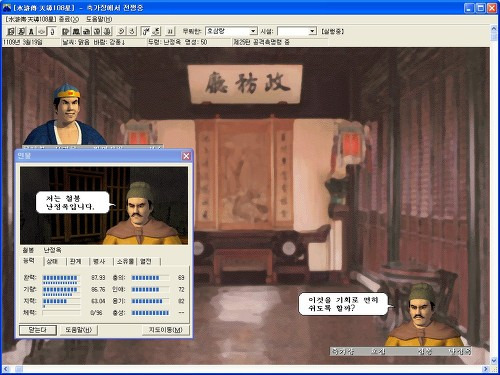This screenshot has width=500, height=375.
Task: Click the fourth toolbar icon in the first group
Action: coord(41,31)
